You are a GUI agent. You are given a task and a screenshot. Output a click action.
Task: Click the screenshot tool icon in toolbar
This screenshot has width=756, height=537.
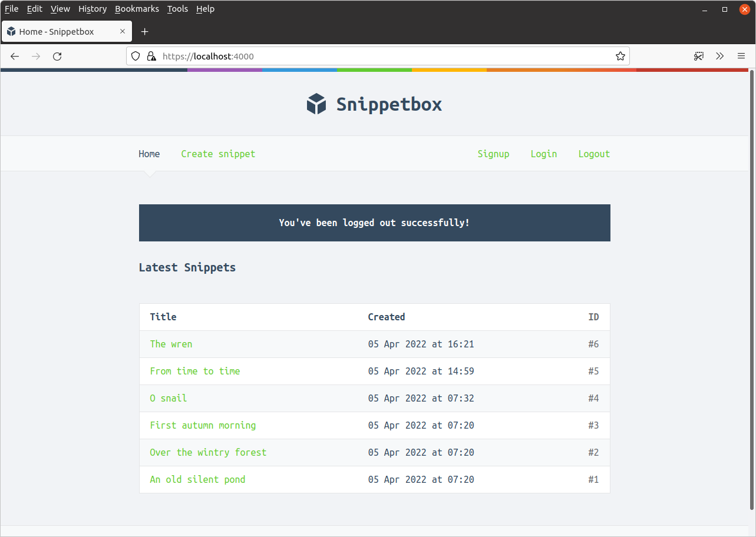click(x=699, y=57)
